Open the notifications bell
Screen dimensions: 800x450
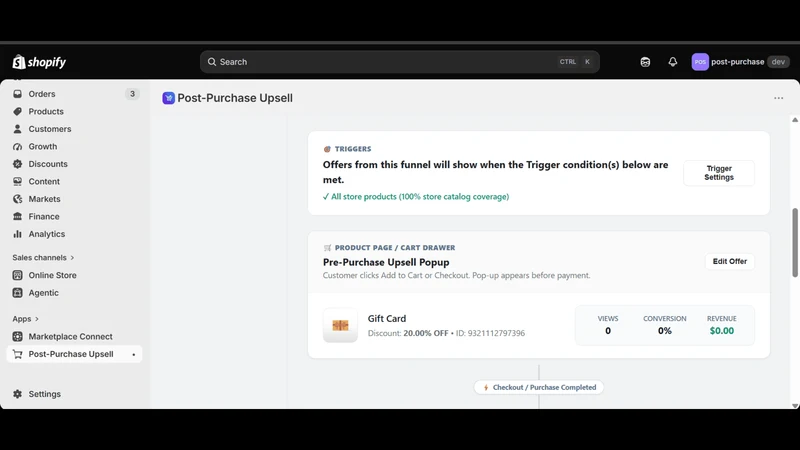point(672,62)
